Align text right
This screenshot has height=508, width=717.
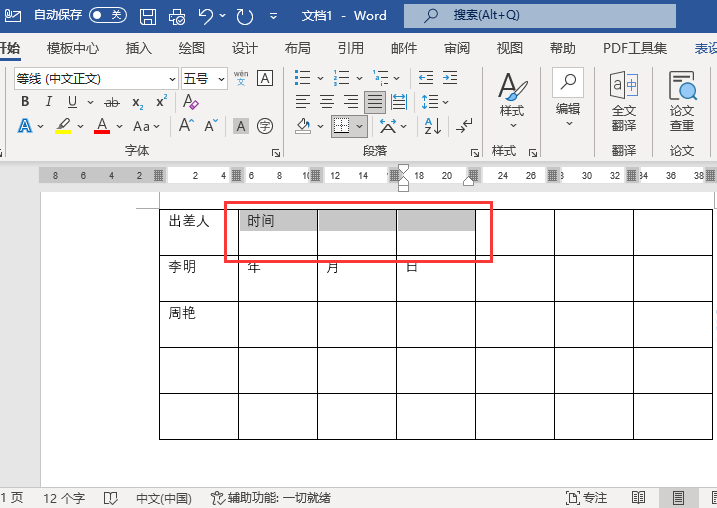pyautogui.click(x=351, y=102)
